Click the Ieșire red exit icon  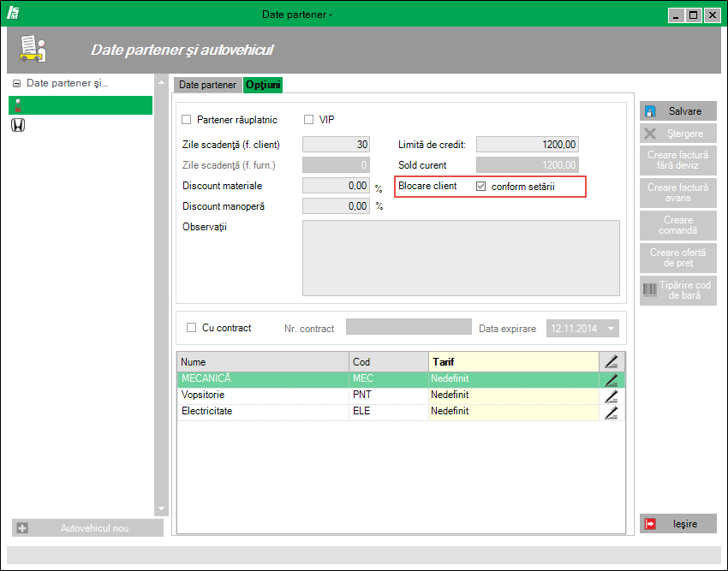click(x=650, y=524)
